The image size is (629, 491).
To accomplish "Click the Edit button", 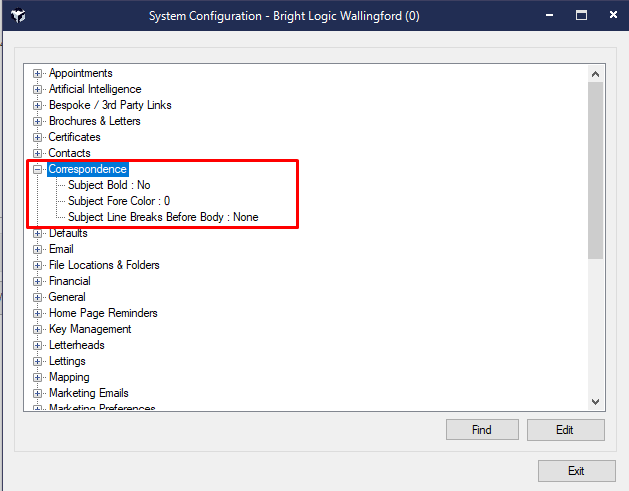I will (x=565, y=430).
